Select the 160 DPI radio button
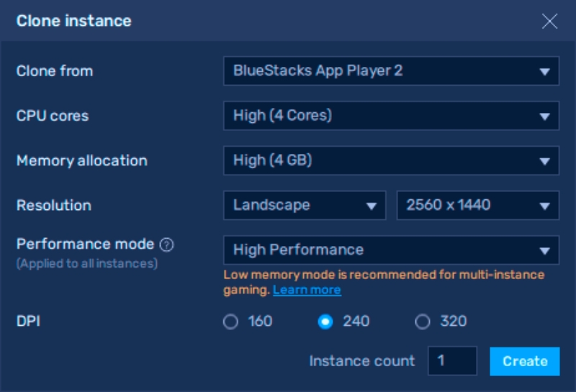The image size is (576, 392). coord(230,322)
